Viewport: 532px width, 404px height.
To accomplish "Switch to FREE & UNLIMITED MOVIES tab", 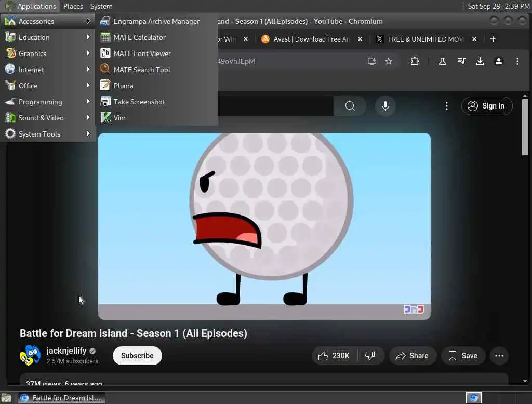I will pos(425,39).
